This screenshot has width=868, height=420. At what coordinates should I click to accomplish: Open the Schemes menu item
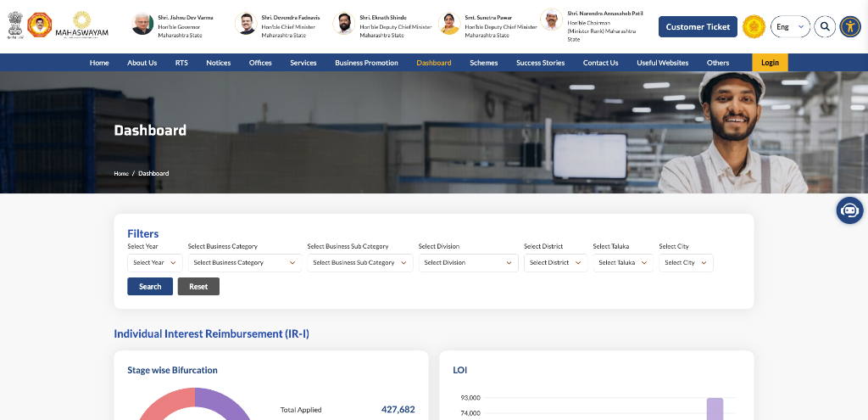(x=484, y=63)
